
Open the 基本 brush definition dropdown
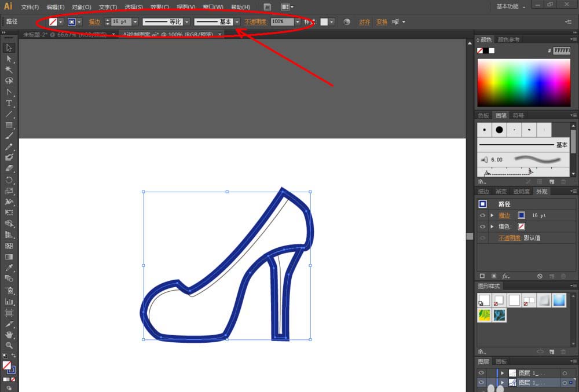point(237,22)
